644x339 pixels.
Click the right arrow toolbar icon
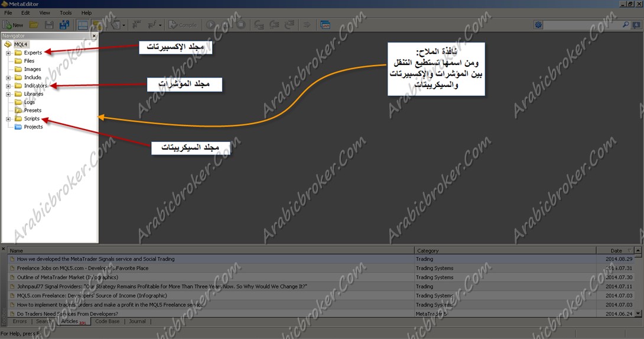[x=307, y=25]
